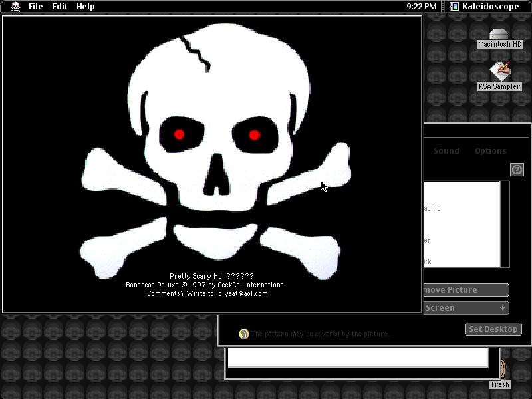Click the Set Desktop button
Image resolution: width=532 pixels, height=399 pixels.
493,329
